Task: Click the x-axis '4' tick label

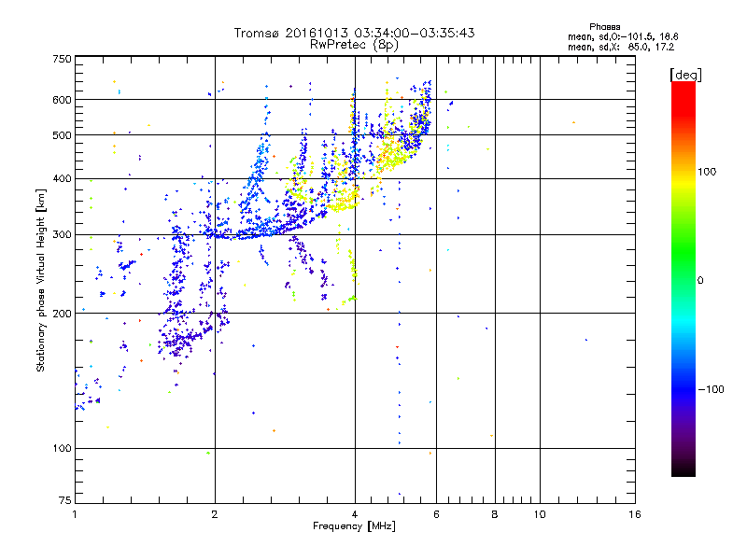Action: point(355,514)
